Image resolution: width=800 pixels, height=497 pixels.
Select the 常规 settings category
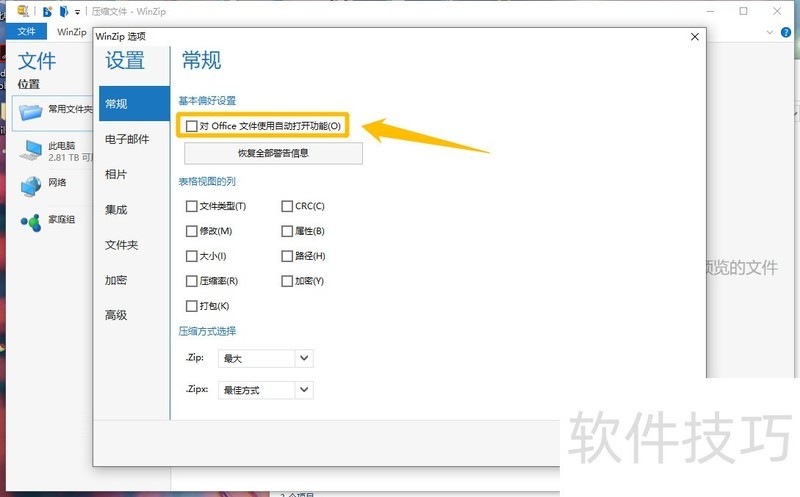click(x=134, y=104)
